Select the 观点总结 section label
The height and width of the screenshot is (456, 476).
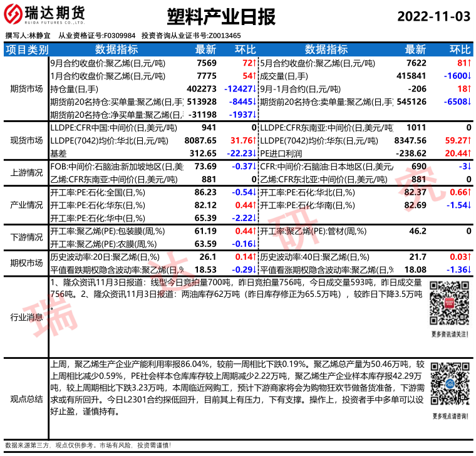click(x=26, y=399)
